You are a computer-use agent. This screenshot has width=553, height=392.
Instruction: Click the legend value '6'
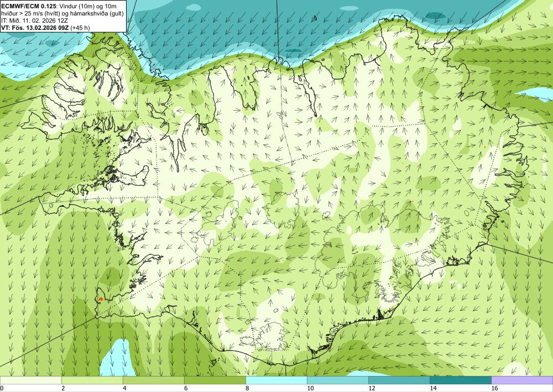186,388
